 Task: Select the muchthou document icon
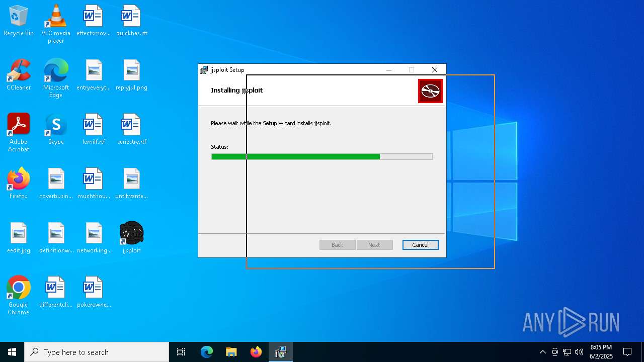(94, 184)
